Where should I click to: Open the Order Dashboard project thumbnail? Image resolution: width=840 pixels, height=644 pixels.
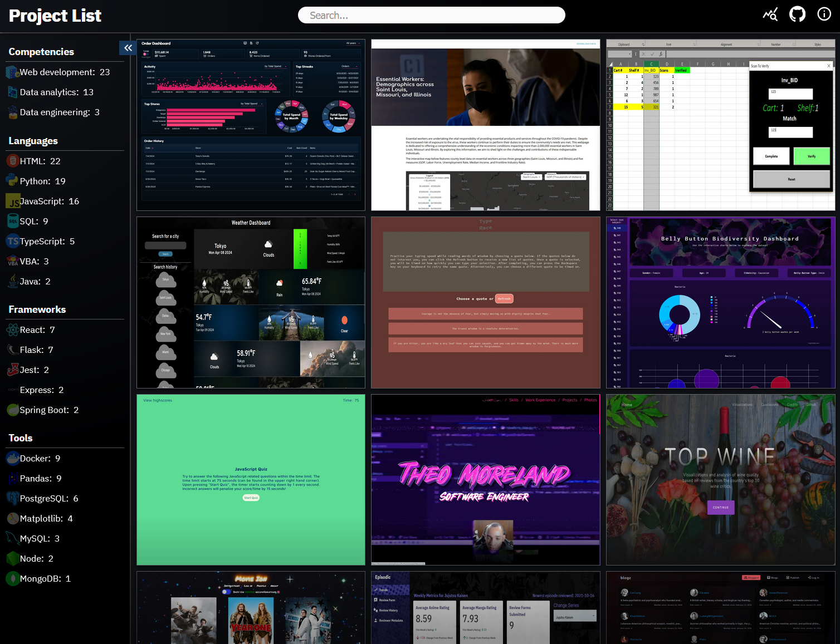tap(251, 125)
